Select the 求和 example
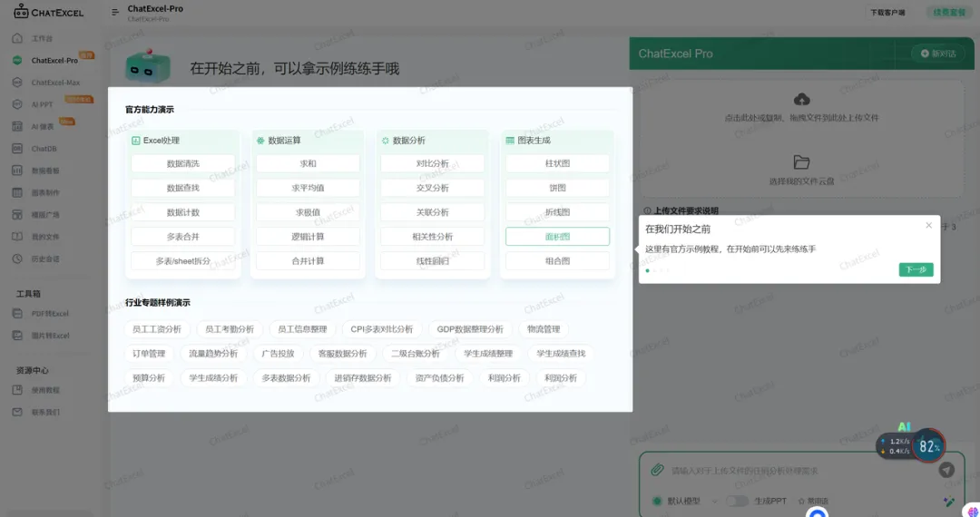Image resolution: width=980 pixels, height=517 pixels. [309, 163]
